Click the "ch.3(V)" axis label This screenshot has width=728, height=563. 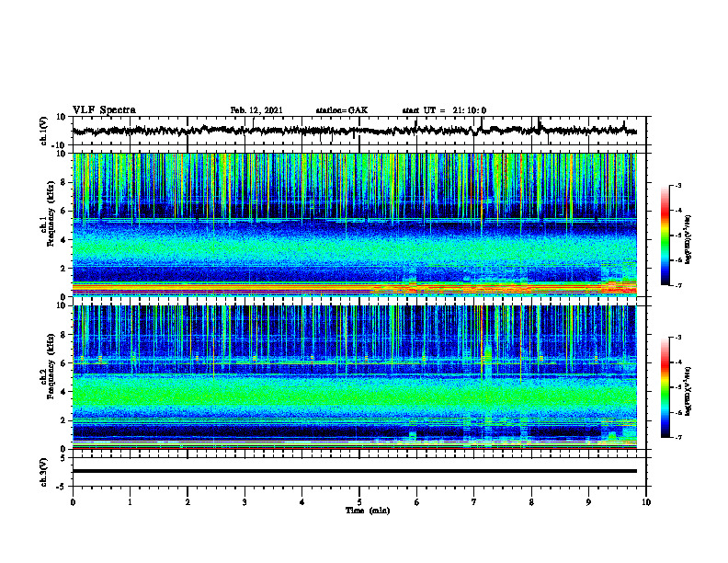point(44,472)
